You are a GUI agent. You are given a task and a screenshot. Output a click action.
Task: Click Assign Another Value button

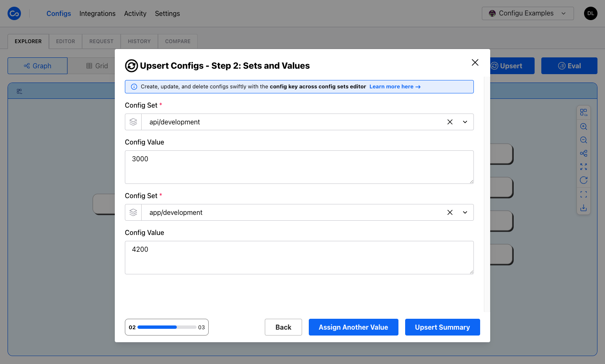(354, 327)
